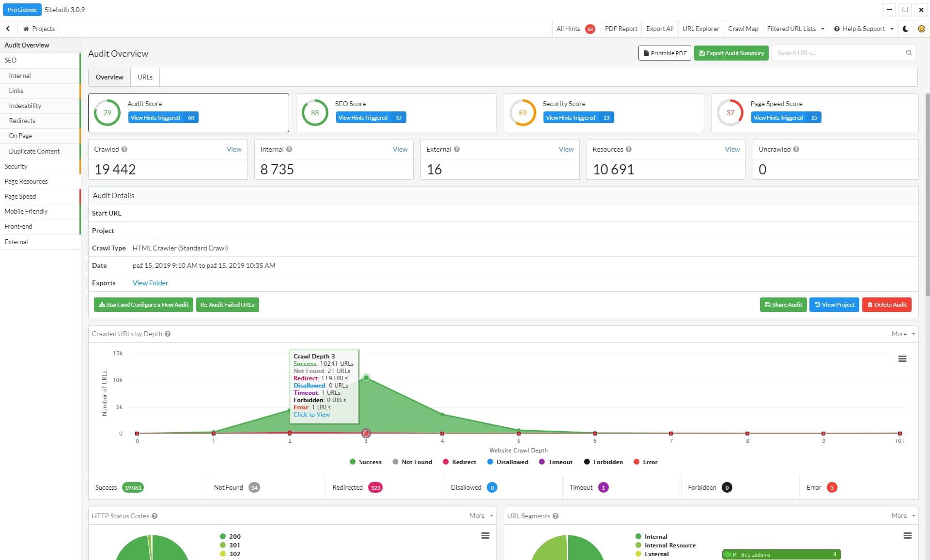Open URL Segments chart menu icon
Viewport: 930px width, 560px height.
click(x=907, y=536)
